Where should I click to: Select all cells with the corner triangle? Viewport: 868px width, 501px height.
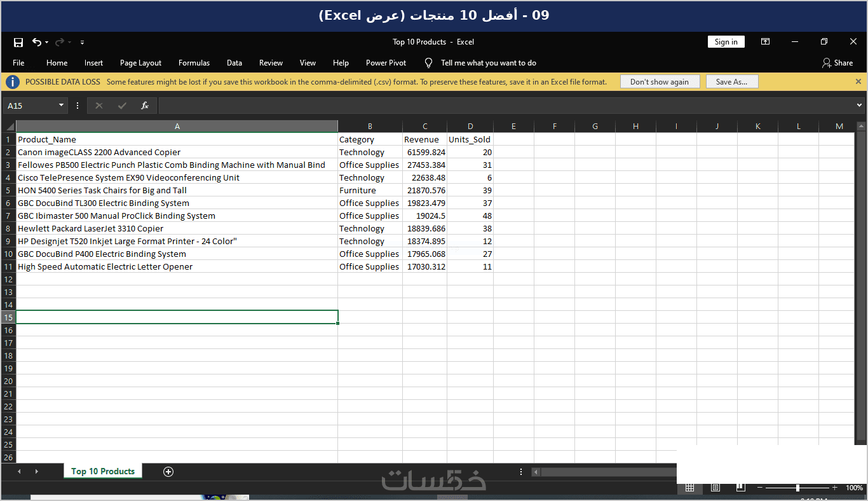(9, 127)
